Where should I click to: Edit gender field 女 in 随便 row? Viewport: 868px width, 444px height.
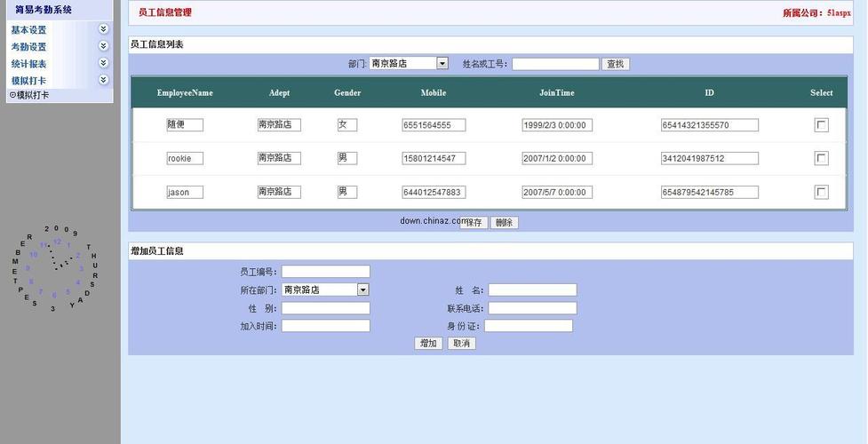[x=347, y=125]
